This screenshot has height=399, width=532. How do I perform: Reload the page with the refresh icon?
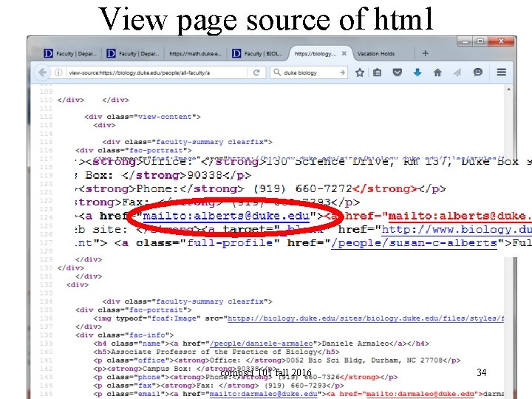pos(256,72)
